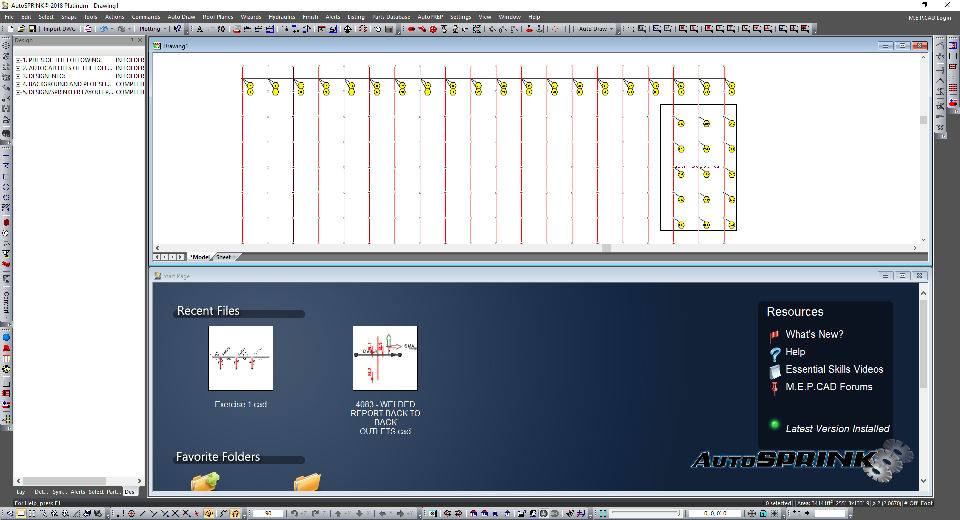Screen dimensions: 960x520
Task: Switch to the Sheet tab in Drawing1
Action: pyautogui.click(x=224, y=257)
